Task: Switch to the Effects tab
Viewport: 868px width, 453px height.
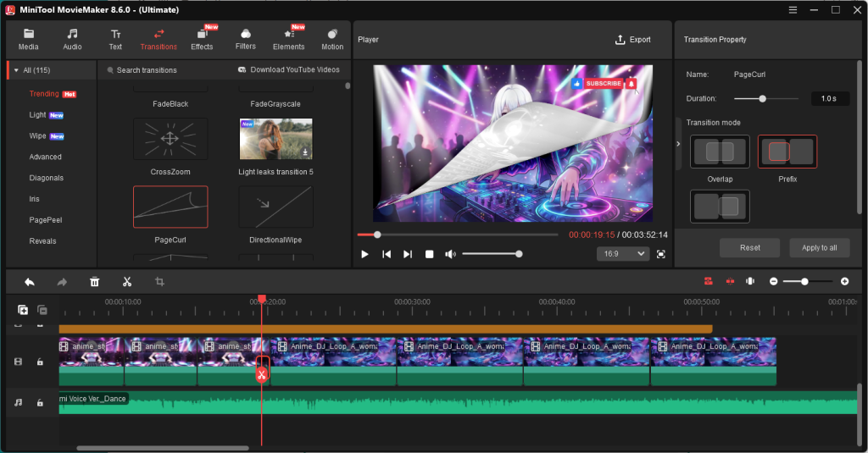Action: coord(202,39)
